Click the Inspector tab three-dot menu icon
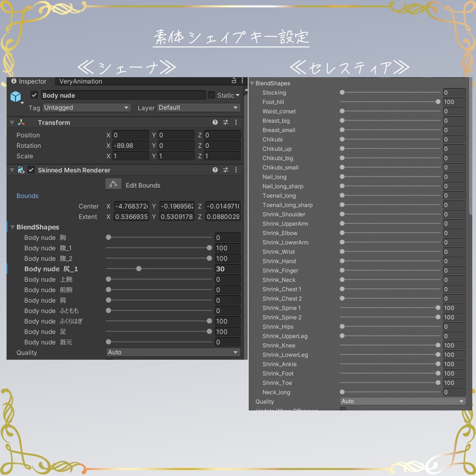This screenshot has width=476, height=476. 243,81
